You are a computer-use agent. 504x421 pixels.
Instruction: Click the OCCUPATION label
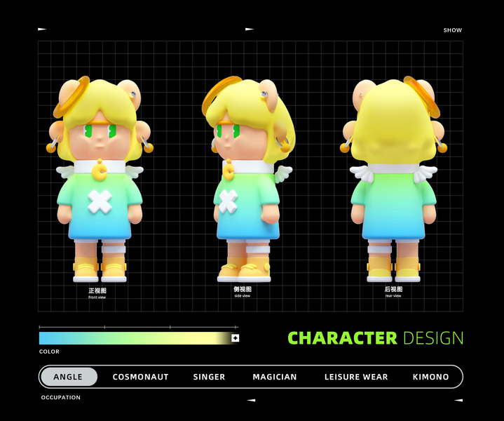61,398
